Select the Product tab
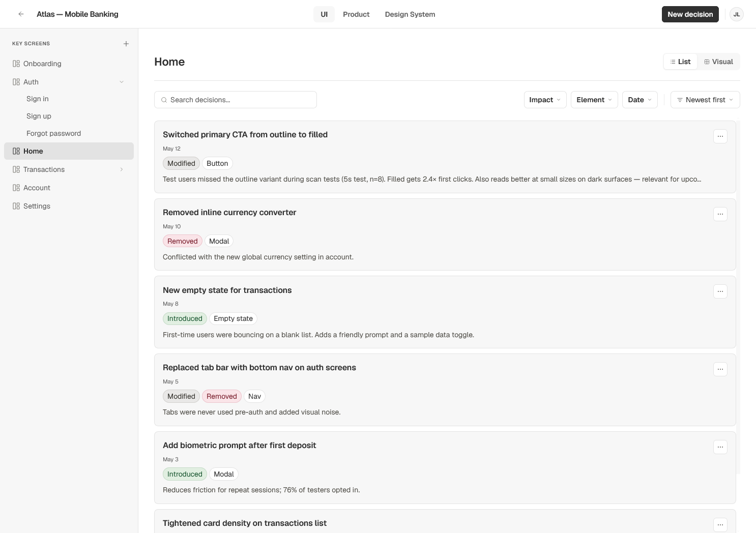Viewport: 756px width, 533px height. click(356, 14)
